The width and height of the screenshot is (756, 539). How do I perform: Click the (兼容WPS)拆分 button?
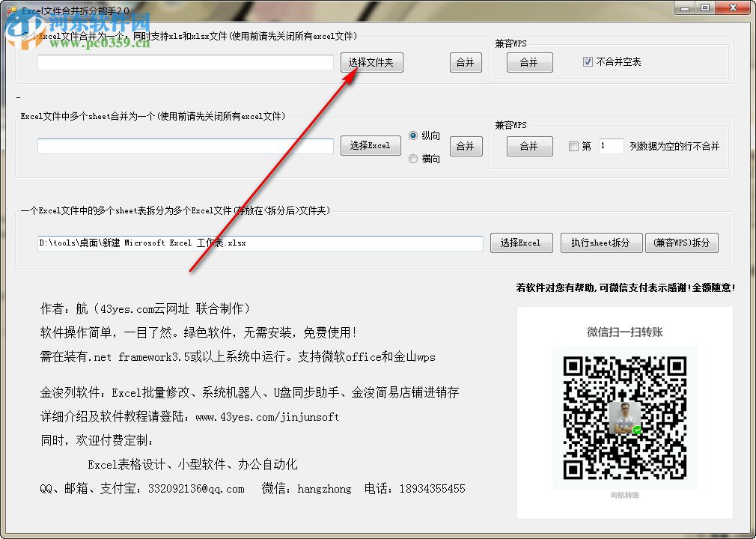[682, 243]
